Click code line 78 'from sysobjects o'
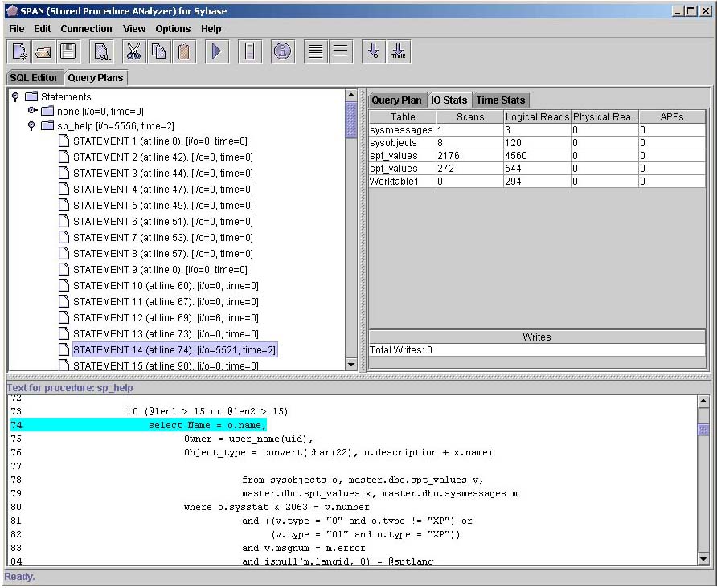717x588 pixels. point(363,480)
